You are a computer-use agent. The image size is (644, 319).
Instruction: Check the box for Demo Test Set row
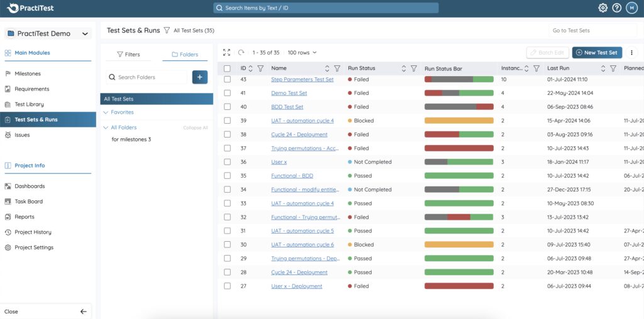pyautogui.click(x=227, y=93)
